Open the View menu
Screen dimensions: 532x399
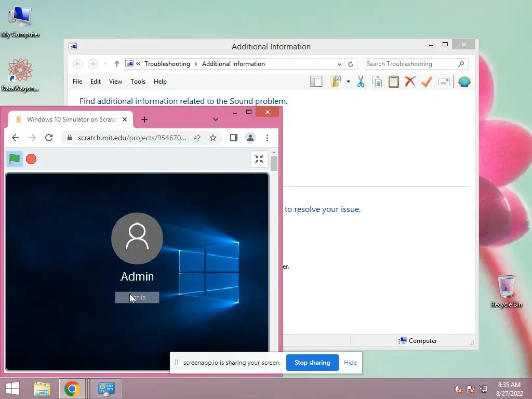pyautogui.click(x=115, y=82)
